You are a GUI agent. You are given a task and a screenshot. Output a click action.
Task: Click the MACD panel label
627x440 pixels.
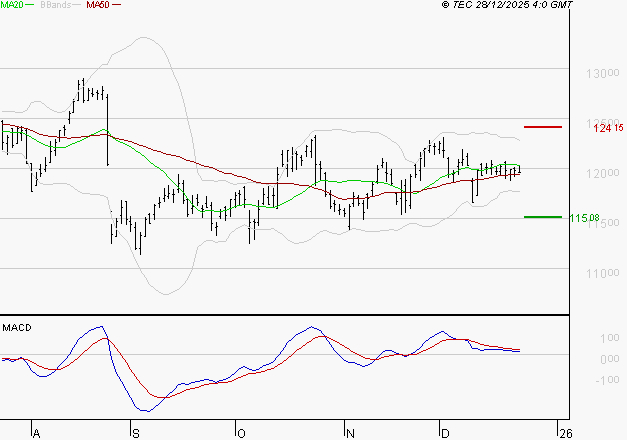coord(17,328)
